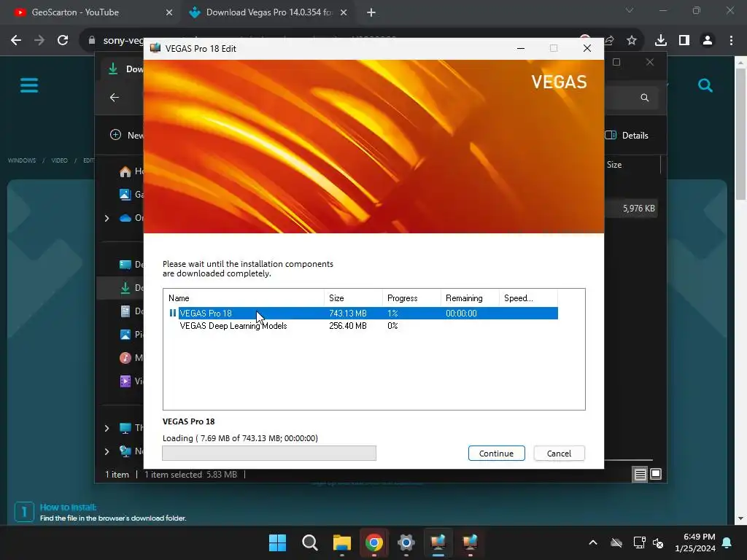Expand Network node in Explorer
This screenshot has height=560, width=747.
tap(107, 451)
